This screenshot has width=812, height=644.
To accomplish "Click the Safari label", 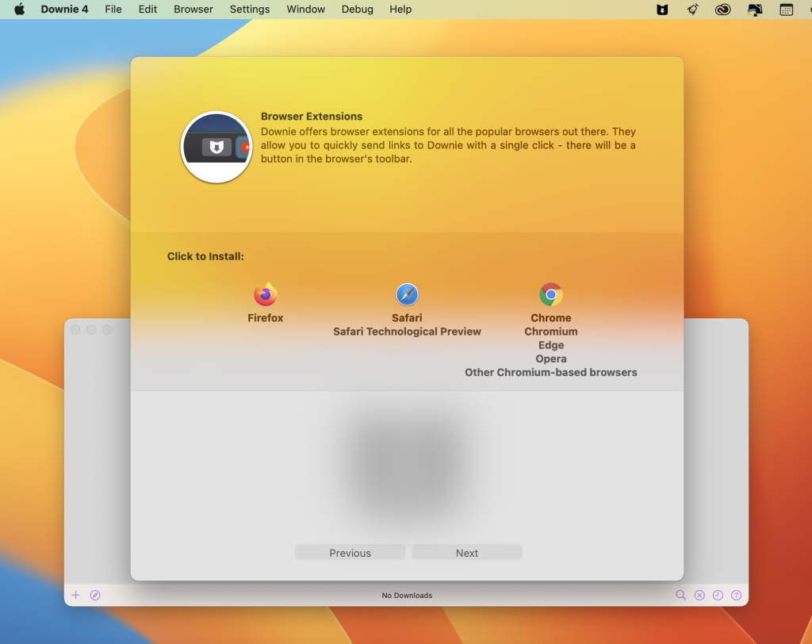I will coord(407,317).
